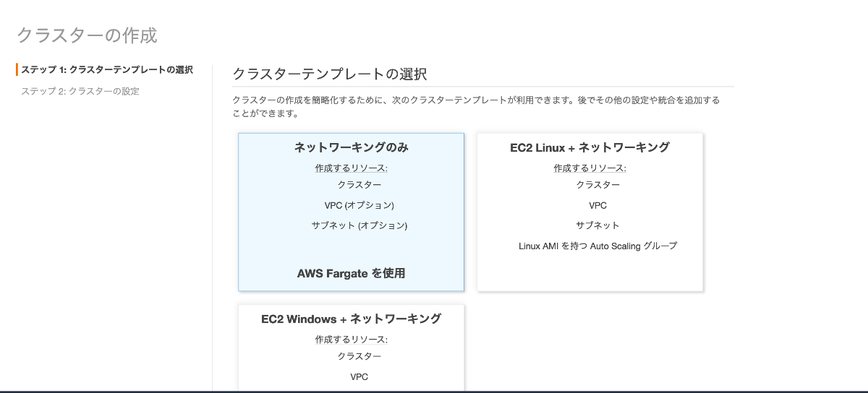
Task: Click AWS Fargate を使用 text
Action: tap(351, 274)
